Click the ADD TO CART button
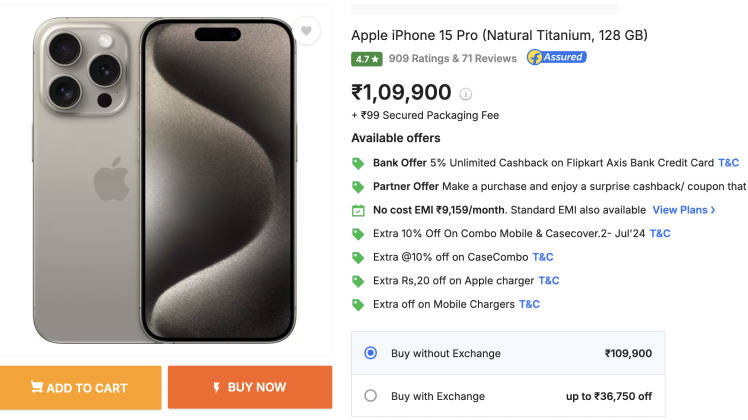This screenshot has height=420, width=748. point(80,387)
